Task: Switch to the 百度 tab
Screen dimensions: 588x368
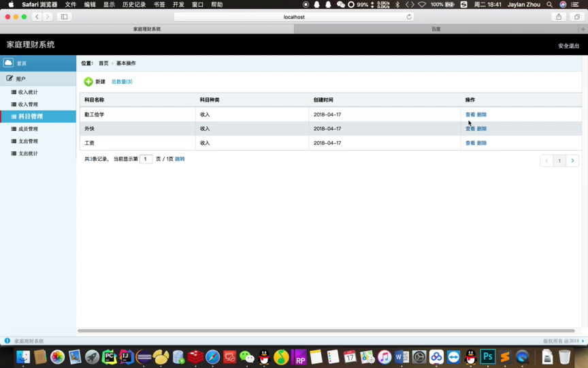Action: coord(436,29)
